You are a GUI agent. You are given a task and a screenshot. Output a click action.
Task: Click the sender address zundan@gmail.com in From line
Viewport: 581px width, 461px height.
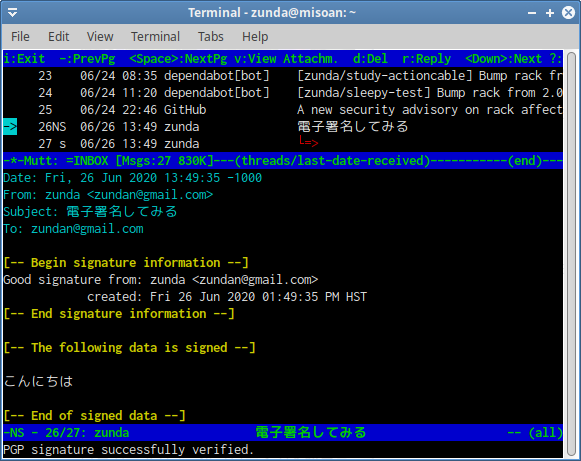tap(150, 195)
